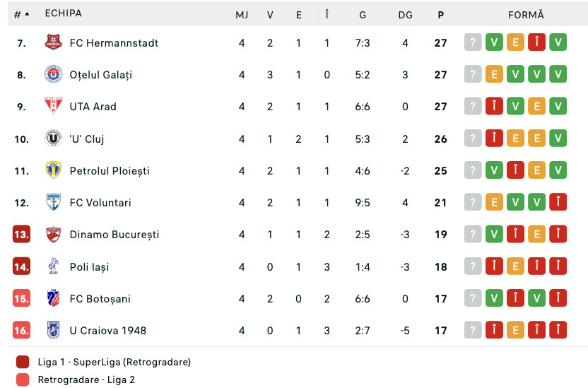Sort standings by the P points header

click(441, 14)
